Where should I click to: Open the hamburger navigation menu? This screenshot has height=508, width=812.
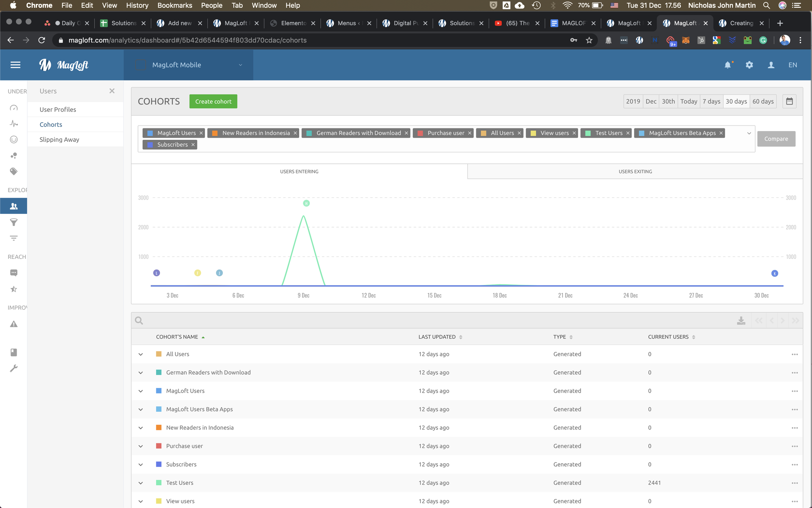15,65
